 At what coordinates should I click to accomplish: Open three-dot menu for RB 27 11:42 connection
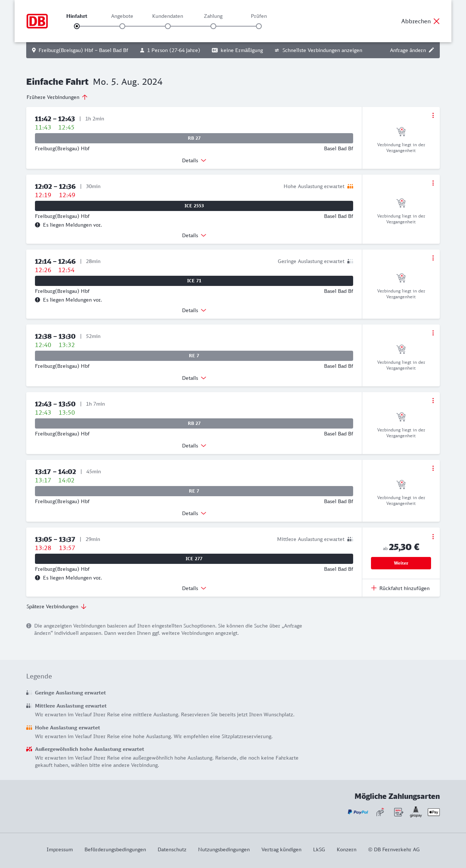click(433, 115)
